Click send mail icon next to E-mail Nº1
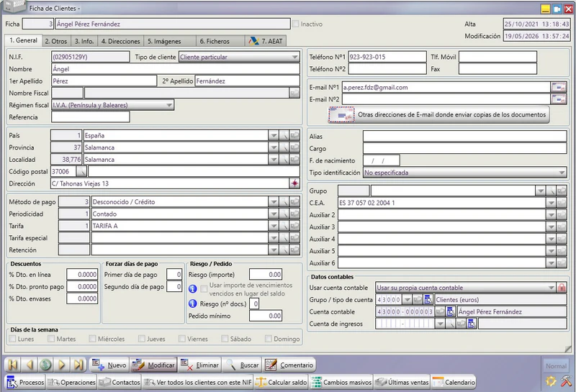The height and width of the screenshot is (392, 576). pos(559,87)
